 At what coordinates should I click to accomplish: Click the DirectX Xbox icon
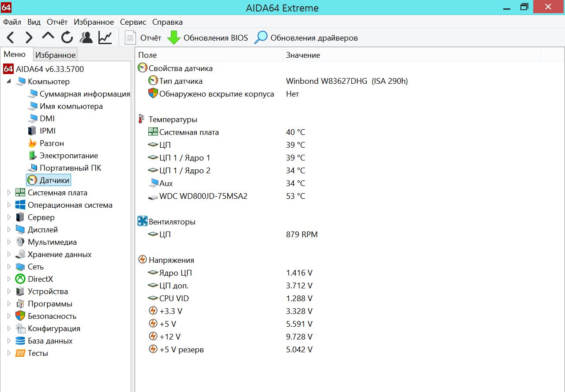[x=20, y=279]
